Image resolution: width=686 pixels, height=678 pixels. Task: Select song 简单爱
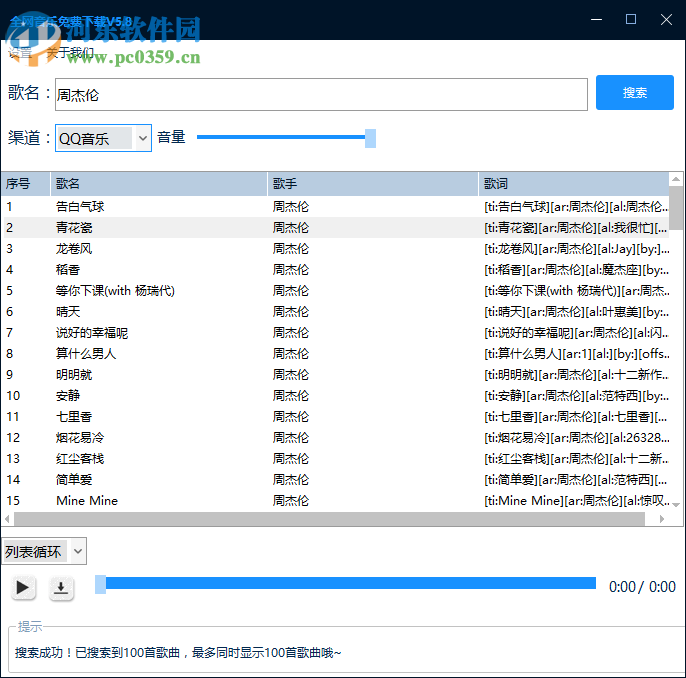pyautogui.click(x=74, y=479)
